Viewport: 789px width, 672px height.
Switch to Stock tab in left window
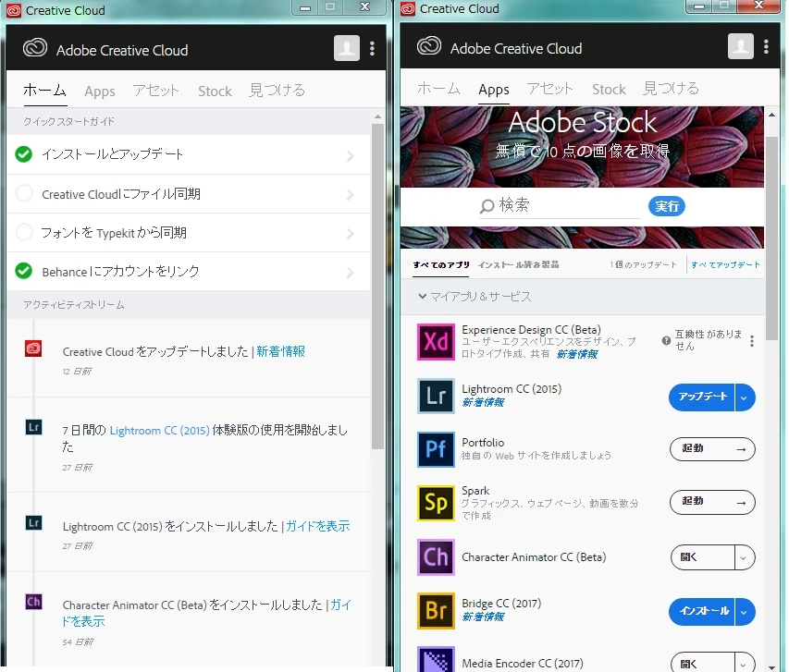[x=215, y=91]
